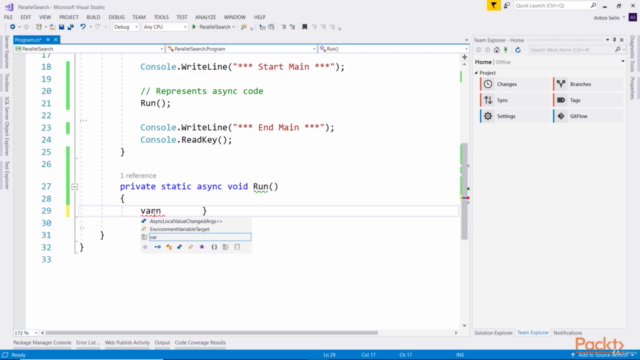Open the Any CPU platform dropdown
This screenshot has height=360, width=640.
164,27
